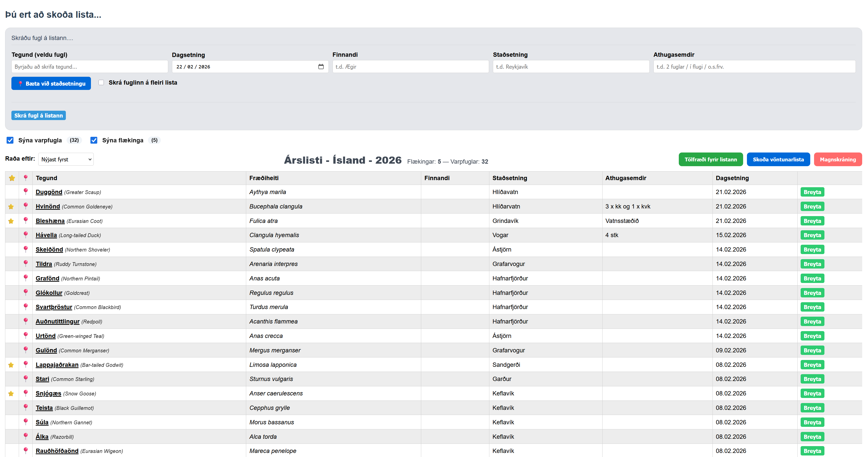Click the star icon on Hvinönd row
This screenshot has height=457, width=868.
(x=11, y=207)
